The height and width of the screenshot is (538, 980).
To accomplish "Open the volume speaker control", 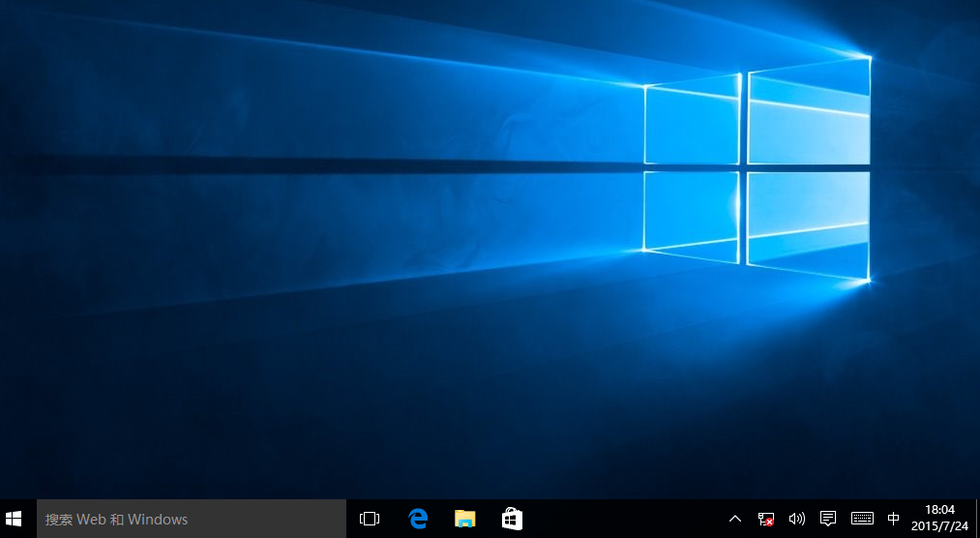I will coord(797,519).
